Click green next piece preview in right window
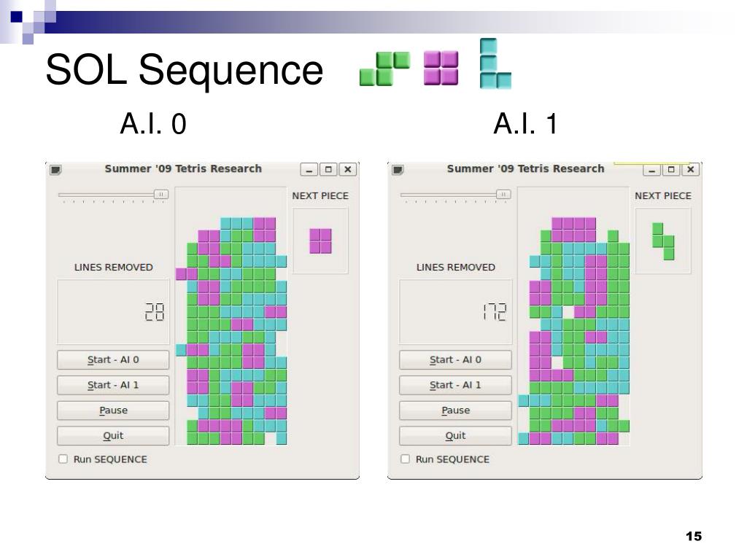This screenshot has height=560, width=747. tap(663, 241)
